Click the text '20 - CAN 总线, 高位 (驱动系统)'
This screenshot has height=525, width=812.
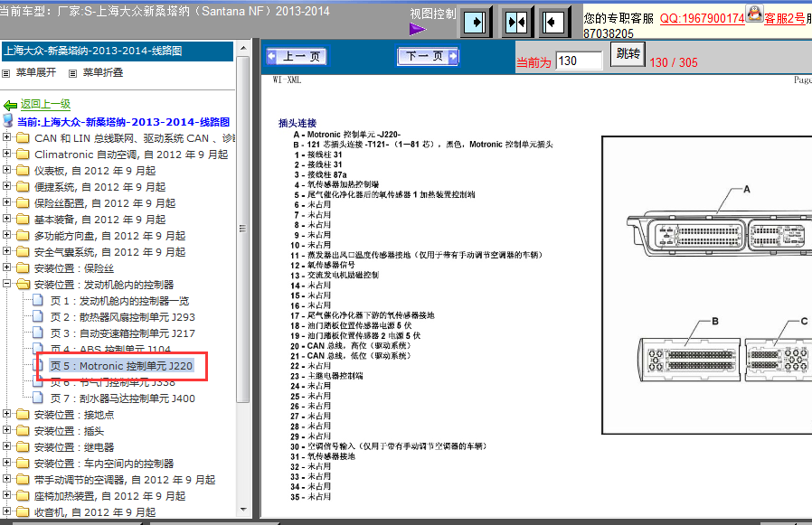[351, 346]
